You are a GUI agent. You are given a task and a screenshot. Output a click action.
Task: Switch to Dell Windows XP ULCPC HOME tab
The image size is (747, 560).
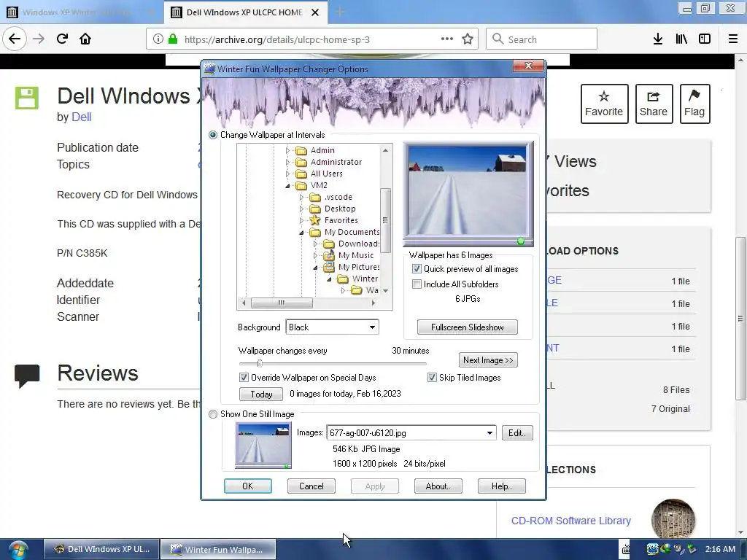point(246,12)
